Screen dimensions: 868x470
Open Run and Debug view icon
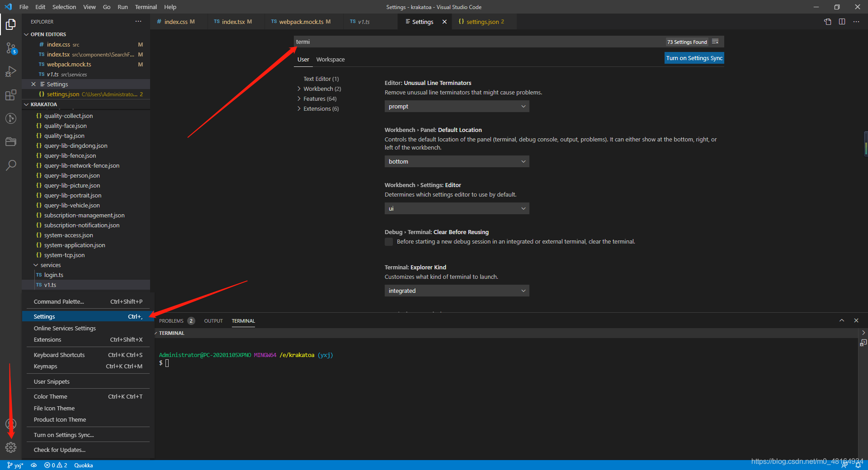click(x=11, y=71)
